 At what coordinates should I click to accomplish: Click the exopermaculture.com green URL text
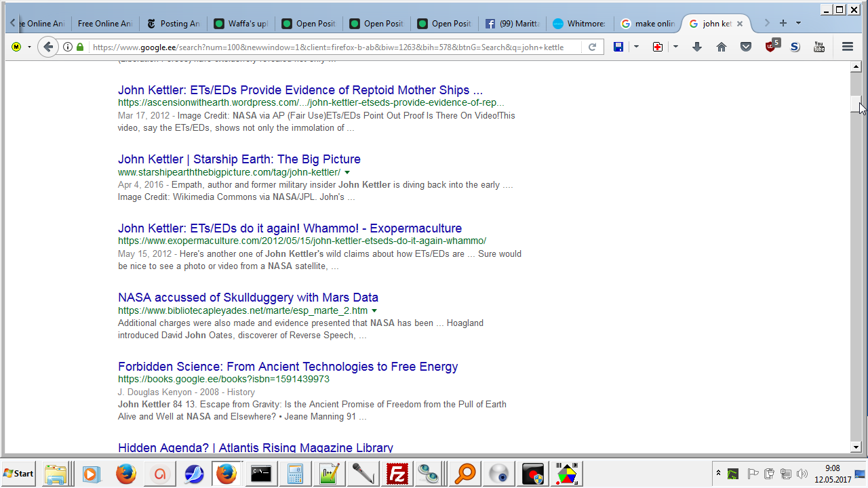point(302,241)
